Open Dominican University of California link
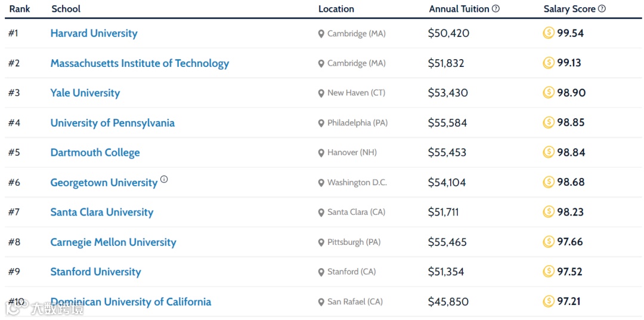 (131, 302)
